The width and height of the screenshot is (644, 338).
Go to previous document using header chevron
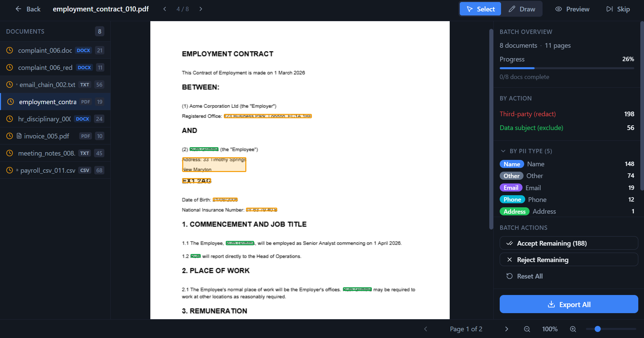(x=165, y=9)
